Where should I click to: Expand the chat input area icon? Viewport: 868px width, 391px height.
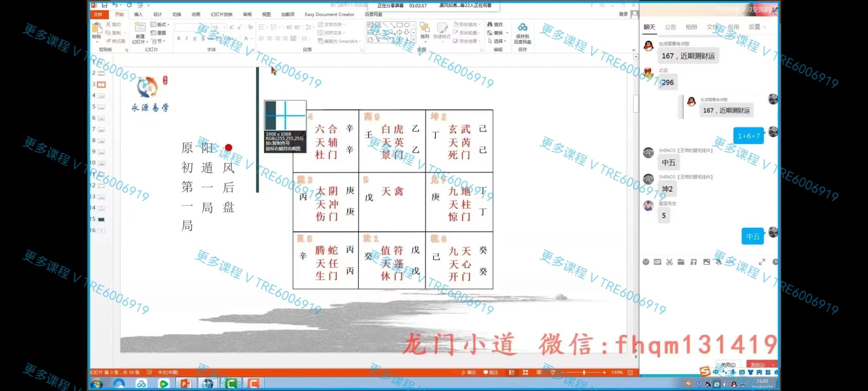762,262
